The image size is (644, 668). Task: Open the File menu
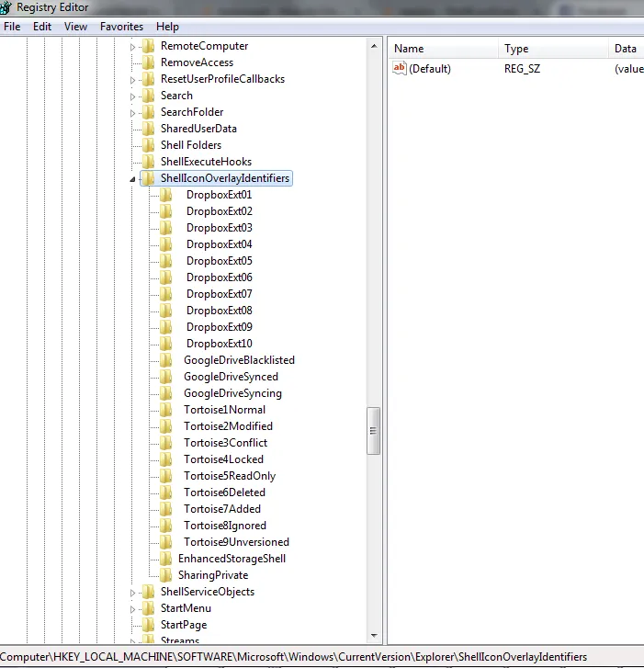12,27
